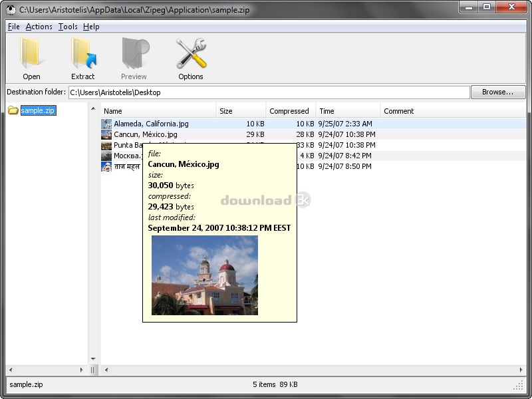Select the Preview toolbar icon
The height and width of the screenshot is (399, 532).
click(x=134, y=53)
